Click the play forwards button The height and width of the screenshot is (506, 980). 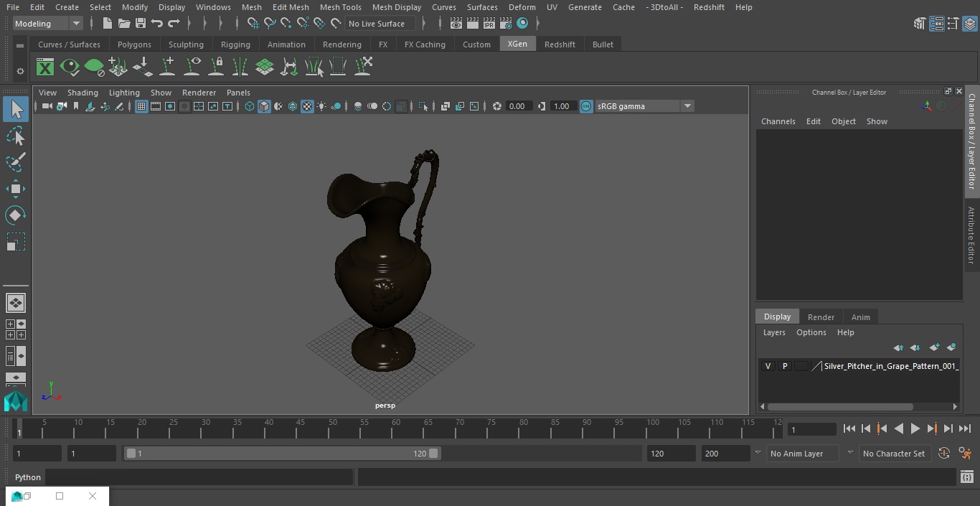(x=915, y=428)
